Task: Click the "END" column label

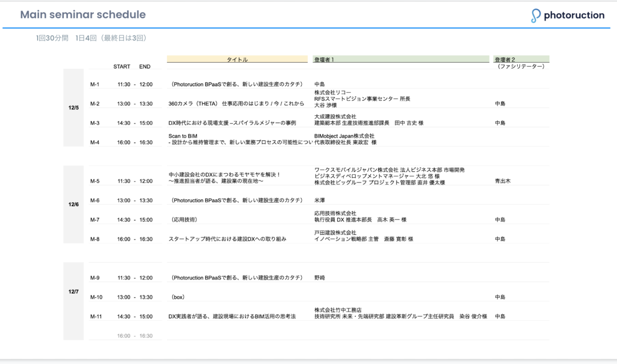Action: 144,67
